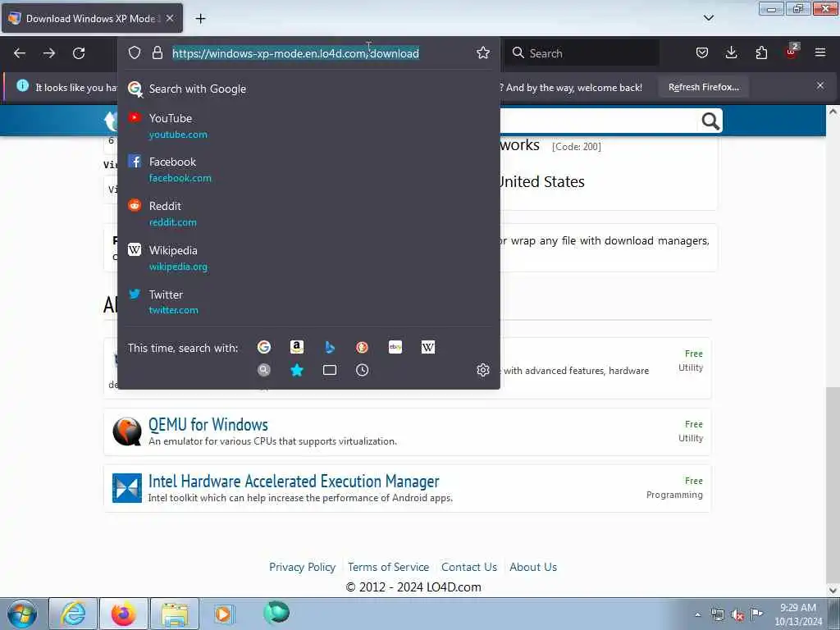Click the Refresh Firefox button
Image resolution: width=840 pixels, height=630 pixels.
pos(703,87)
